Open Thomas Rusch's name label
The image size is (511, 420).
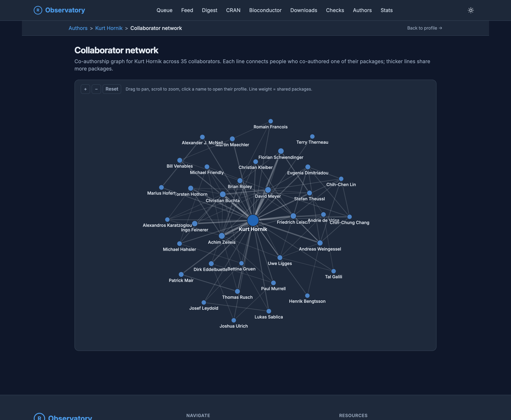pyautogui.click(x=237, y=297)
